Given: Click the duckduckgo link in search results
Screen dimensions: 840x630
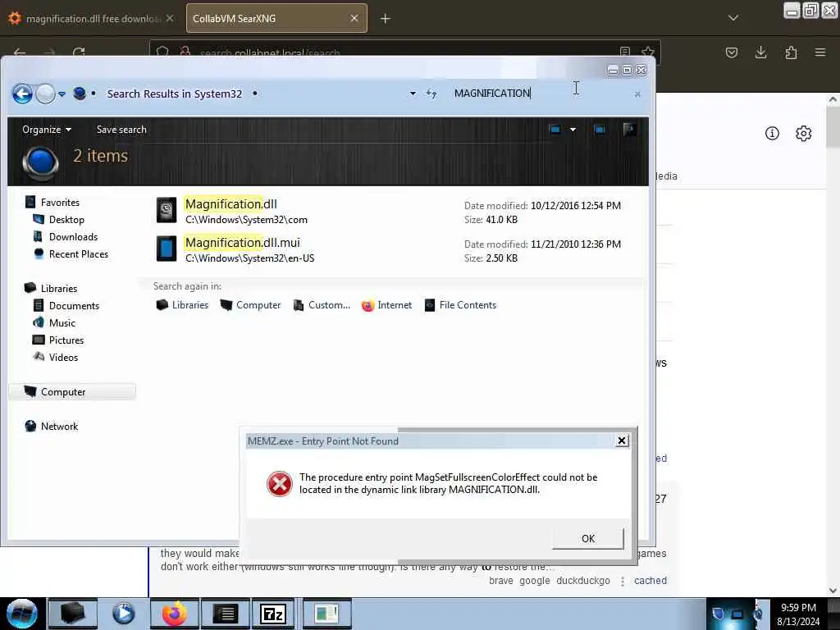Looking at the screenshot, I should [x=583, y=581].
